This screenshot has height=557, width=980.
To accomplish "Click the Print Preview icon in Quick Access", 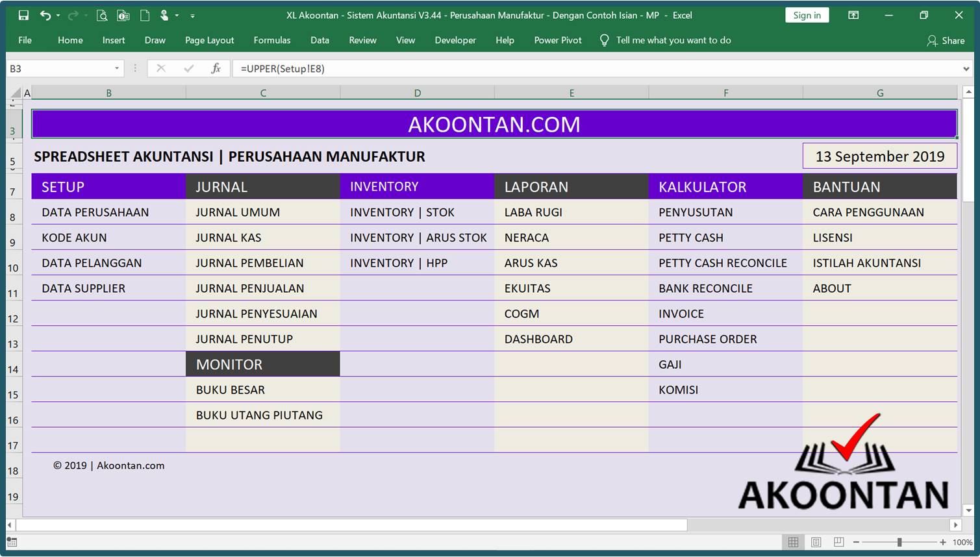I will (102, 15).
